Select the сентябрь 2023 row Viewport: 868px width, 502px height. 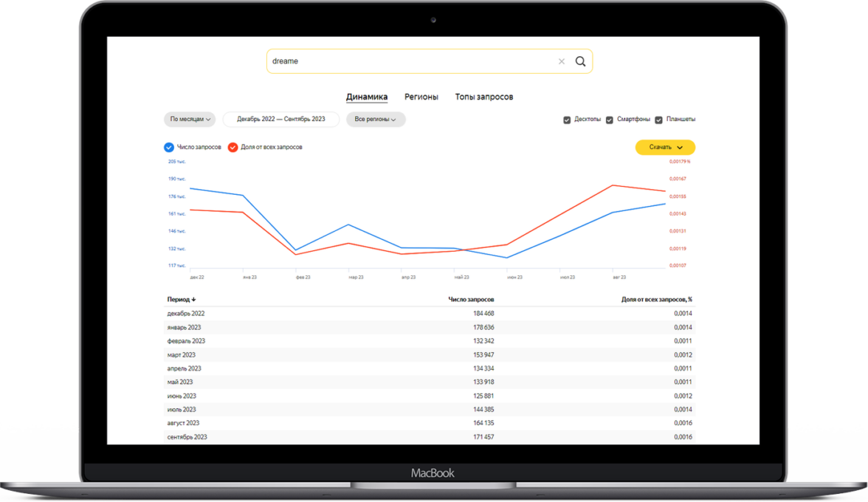430,437
